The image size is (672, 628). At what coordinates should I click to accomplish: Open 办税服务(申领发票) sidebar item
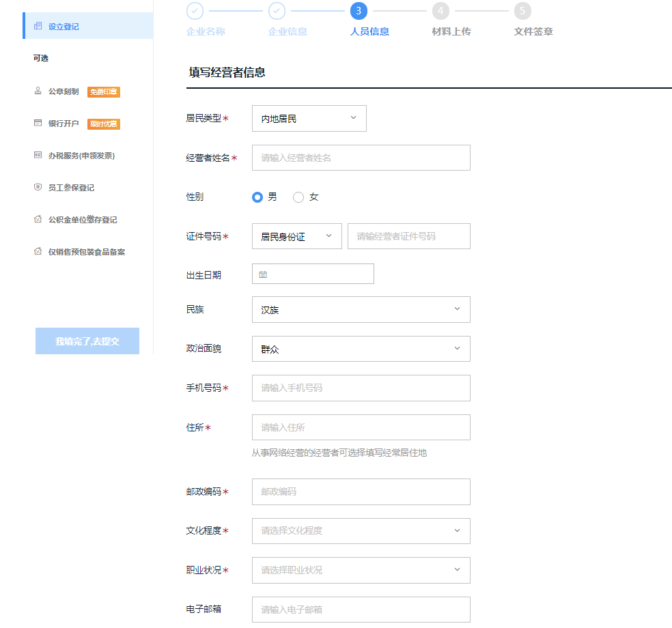(x=81, y=156)
